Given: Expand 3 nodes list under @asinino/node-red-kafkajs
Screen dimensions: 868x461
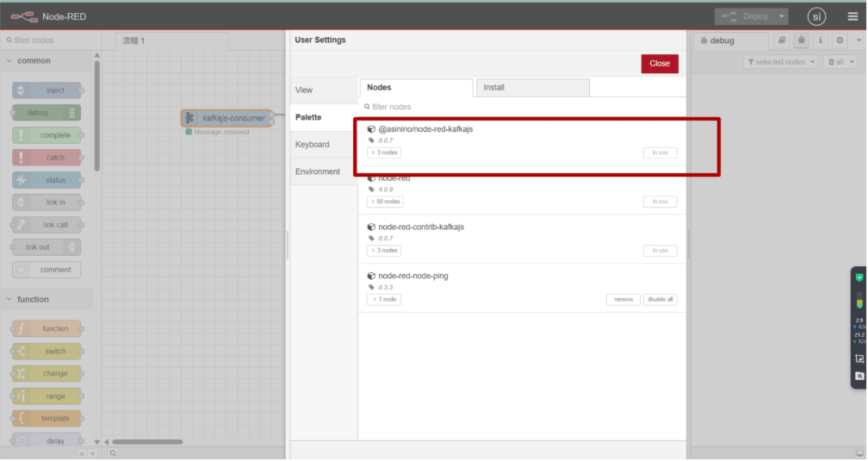Looking at the screenshot, I should [384, 153].
